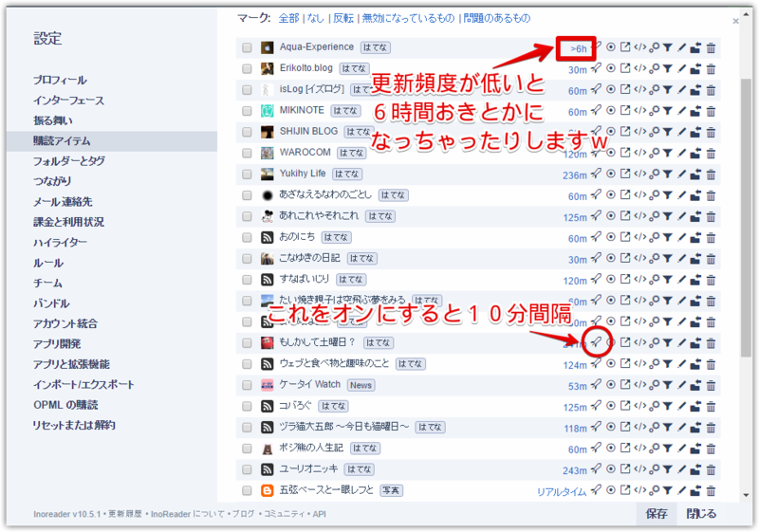Image resolution: width=759 pixels, height=532 pixels.
Task: Click the 写真 tag on 五弦ベースと一眼レフと
Action: (391, 491)
